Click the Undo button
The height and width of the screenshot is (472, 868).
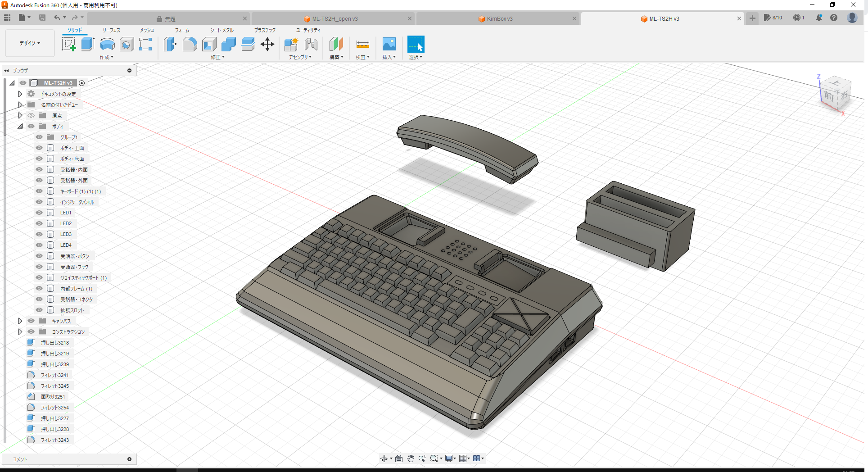coord(58,17)
